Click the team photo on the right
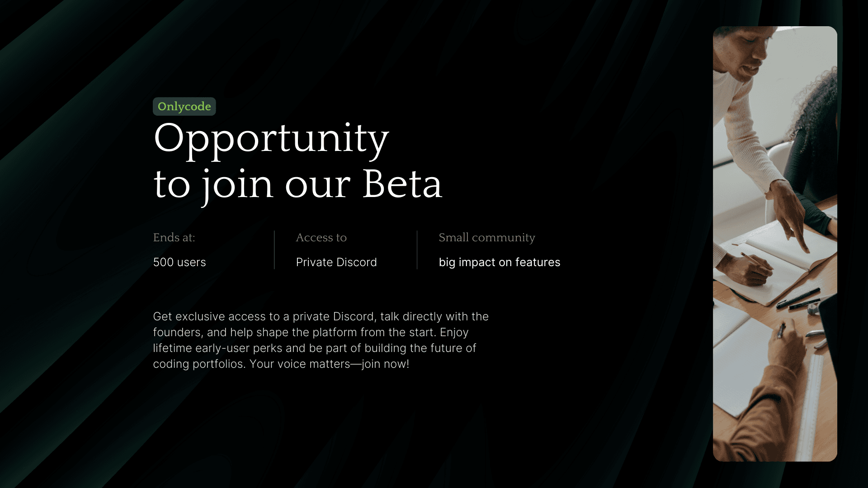868x488 pixels. pos(775,244)
